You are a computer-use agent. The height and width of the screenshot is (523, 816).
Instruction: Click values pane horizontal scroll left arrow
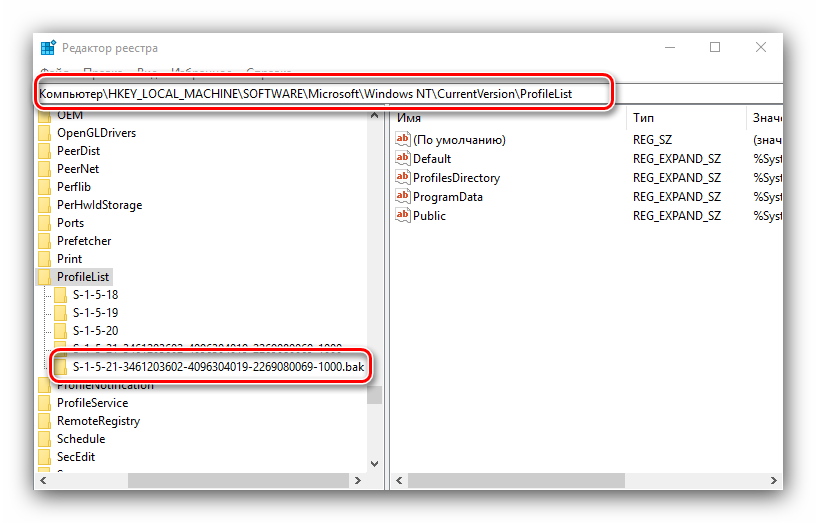tap(399, 480)
